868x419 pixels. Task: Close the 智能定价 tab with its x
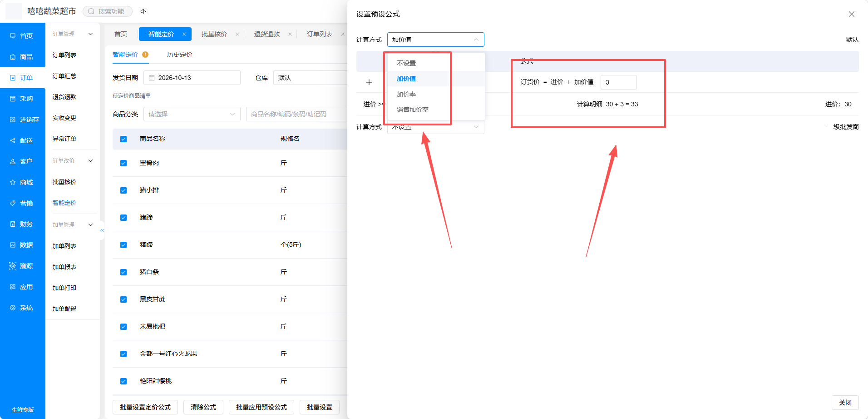coord(184,34)
